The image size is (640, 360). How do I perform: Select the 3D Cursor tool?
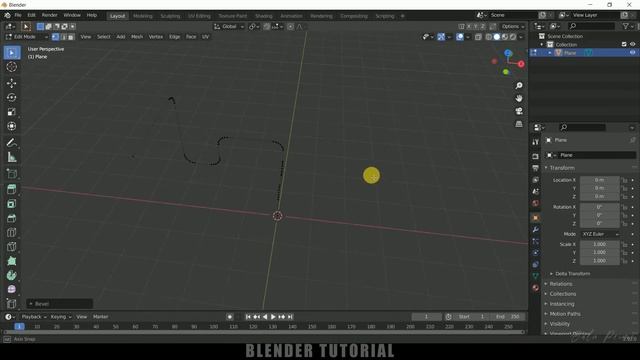12,67
